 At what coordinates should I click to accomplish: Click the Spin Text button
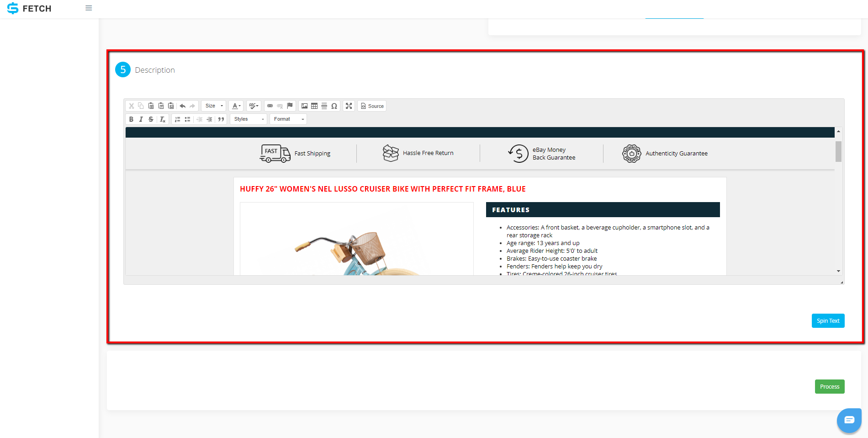pos(828,321)
